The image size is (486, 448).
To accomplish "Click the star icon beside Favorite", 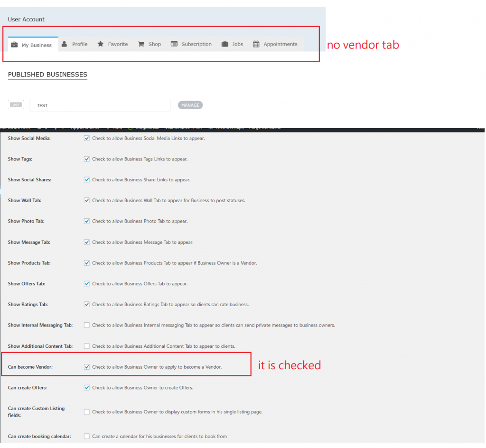I will pyautogui.click(x=101, y=44).
